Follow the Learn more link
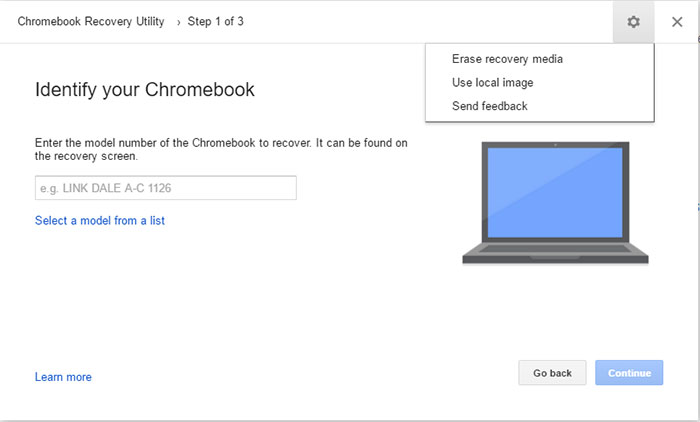 (x=63, y=377)
